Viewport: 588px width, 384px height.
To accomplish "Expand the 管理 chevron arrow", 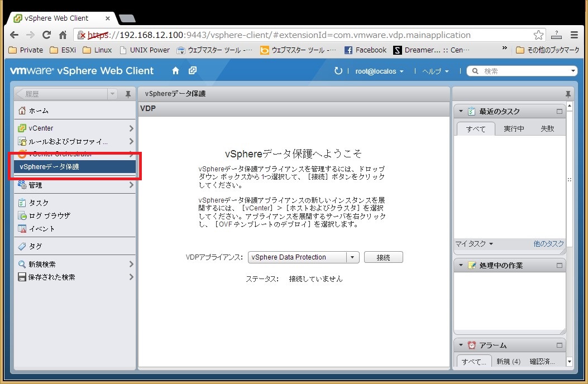I will tap(131, 185).
